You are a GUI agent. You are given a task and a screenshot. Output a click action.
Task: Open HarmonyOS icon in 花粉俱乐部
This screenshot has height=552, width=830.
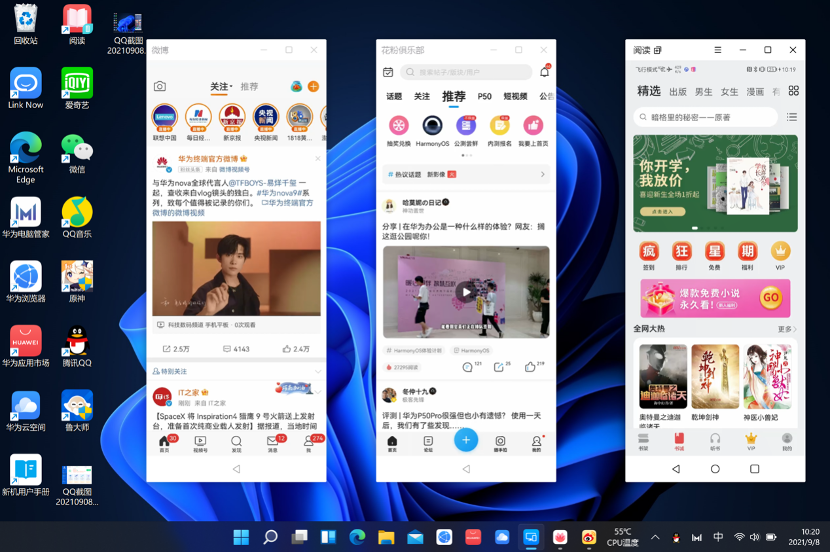pyautogui.click(x=432, y=125)
